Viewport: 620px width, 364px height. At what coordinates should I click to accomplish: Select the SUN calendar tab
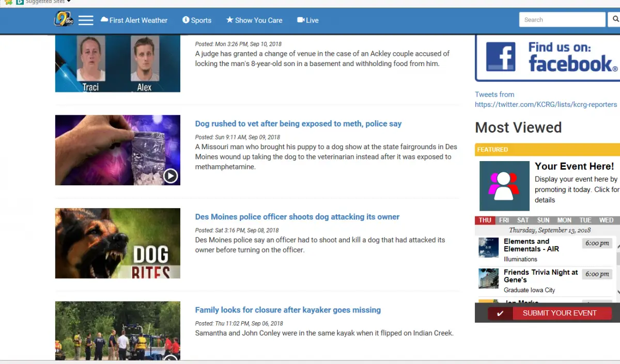pyautogui.click(x=544, y=220)
